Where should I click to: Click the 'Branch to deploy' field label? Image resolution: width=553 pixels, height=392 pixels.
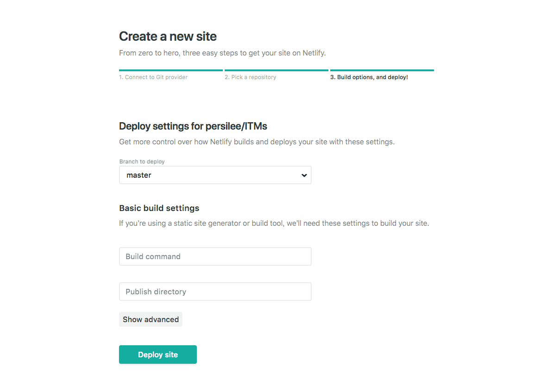click(142, 162)
